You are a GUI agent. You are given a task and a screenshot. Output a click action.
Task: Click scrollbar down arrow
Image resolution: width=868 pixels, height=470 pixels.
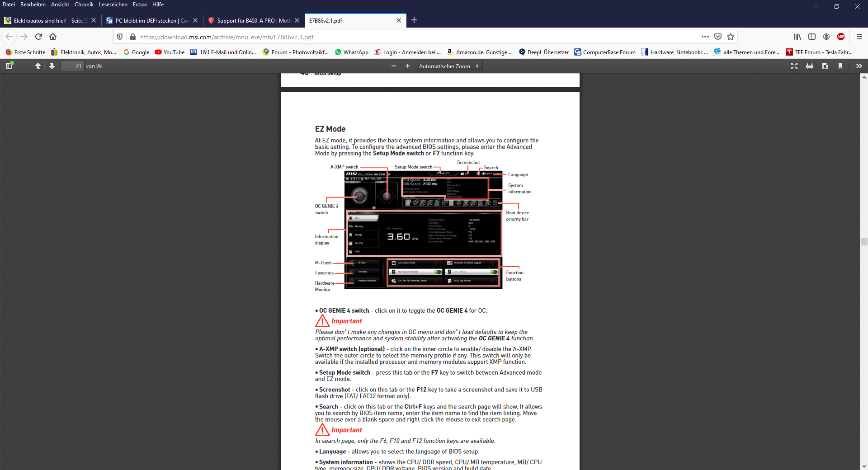point(864,466)
